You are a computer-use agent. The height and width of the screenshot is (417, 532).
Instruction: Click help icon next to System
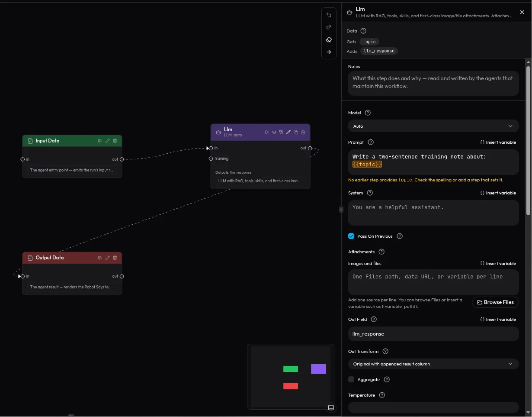370,193
